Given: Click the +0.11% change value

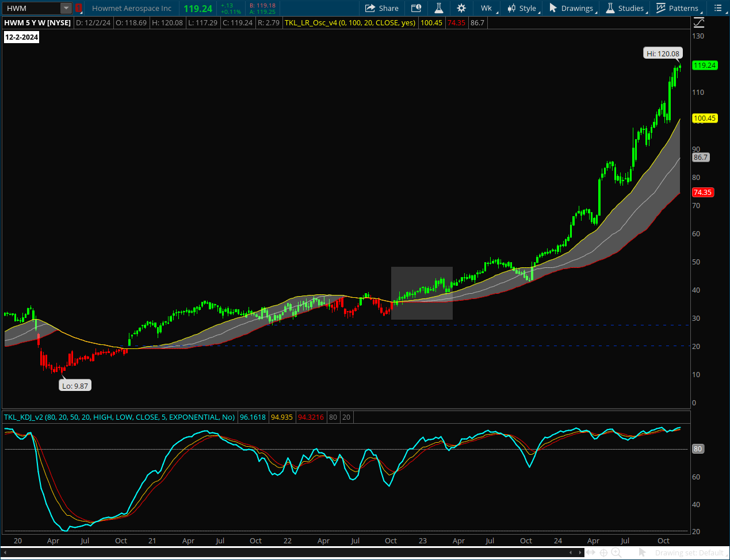Looking at the screenshot, I should point(231,11).
